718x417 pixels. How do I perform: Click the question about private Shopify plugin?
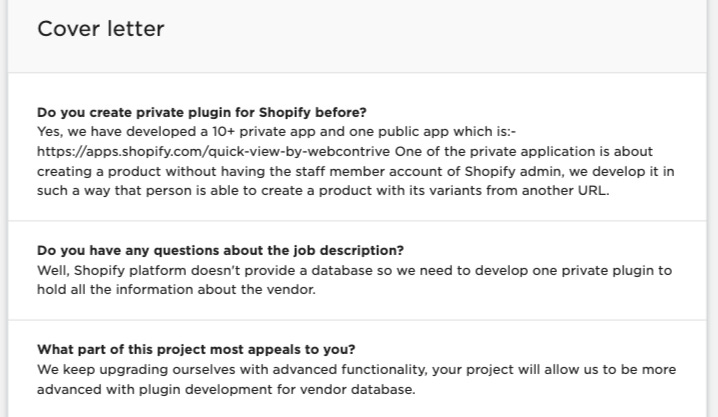point(202,112)
